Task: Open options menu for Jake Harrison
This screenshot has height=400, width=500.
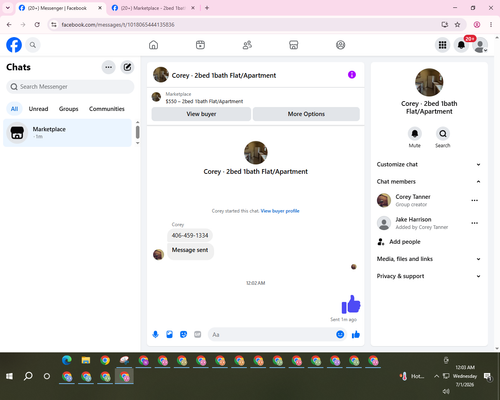Action: click(x=475, y=223)
